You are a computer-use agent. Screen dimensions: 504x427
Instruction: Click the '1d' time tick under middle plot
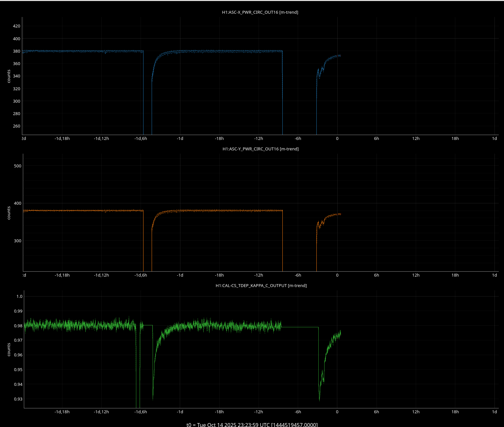(495, 275)
